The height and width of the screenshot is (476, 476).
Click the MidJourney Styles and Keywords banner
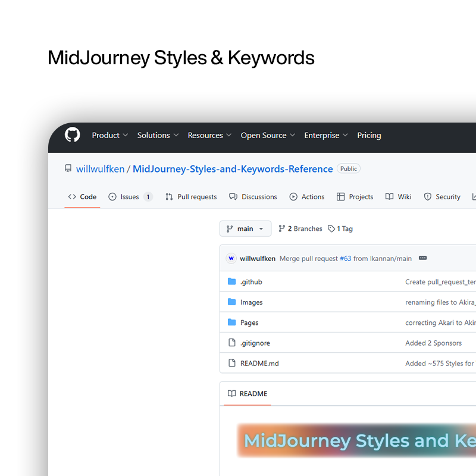(x=356, y=440)
